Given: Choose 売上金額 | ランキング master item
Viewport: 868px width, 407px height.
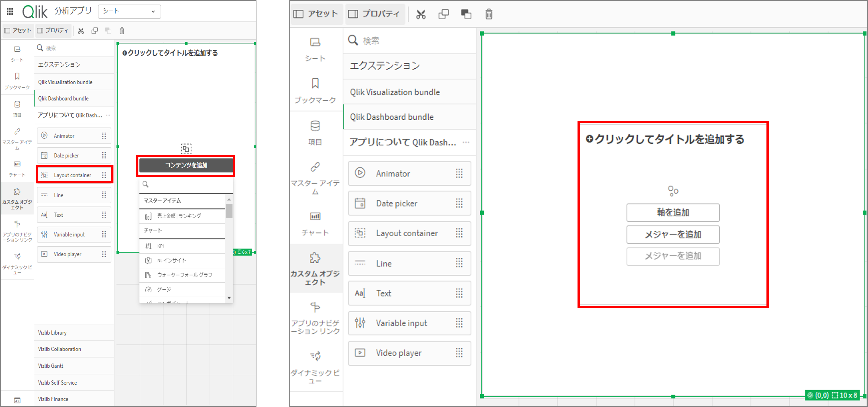Looking at the screenshot, I should click(182, 216).
